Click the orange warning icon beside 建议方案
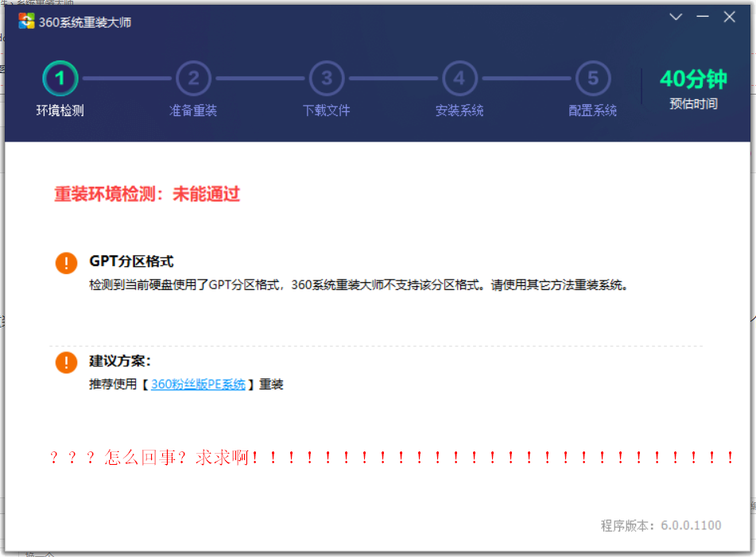Screen dimensions: 756x557 67,362
